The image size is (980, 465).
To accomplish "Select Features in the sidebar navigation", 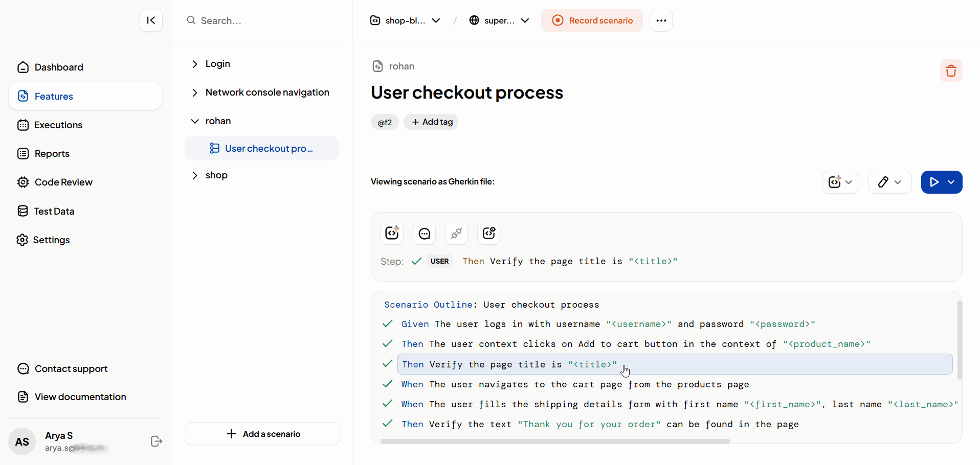I will coord(54,96).
